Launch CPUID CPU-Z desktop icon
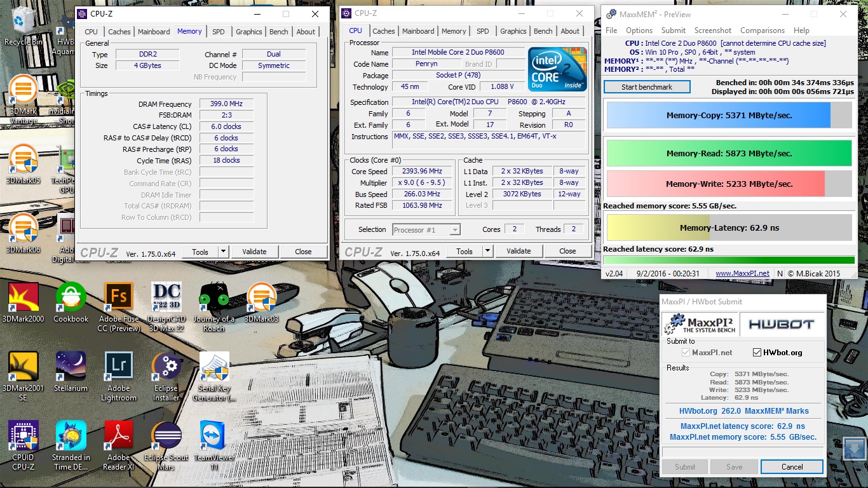The width and height of the screenshot is (868, 488). click(24, 445)
